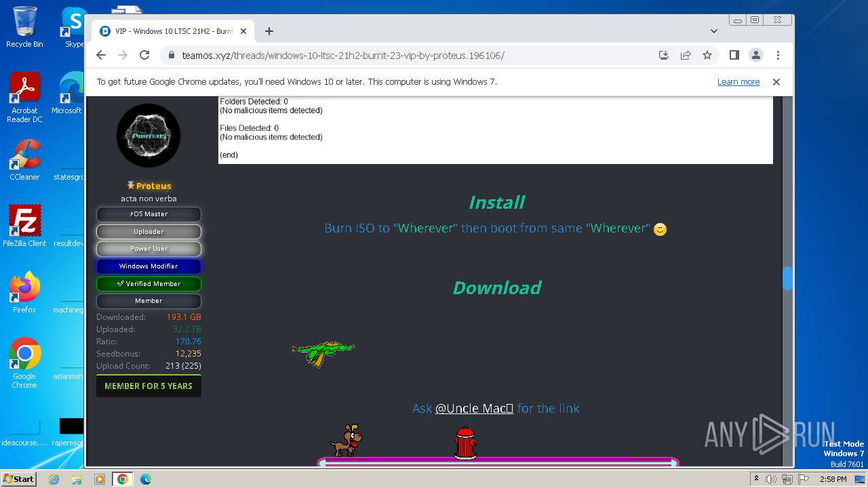This screenshot has height=488, width=868.
Task: Toggle the Chrome side panel
Action: click(734, 55)
